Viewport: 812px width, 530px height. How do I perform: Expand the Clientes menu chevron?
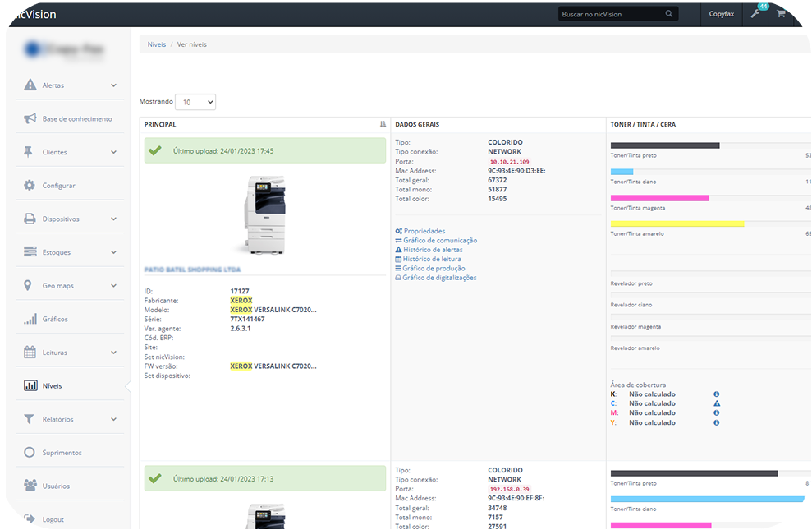coord(113,152)
